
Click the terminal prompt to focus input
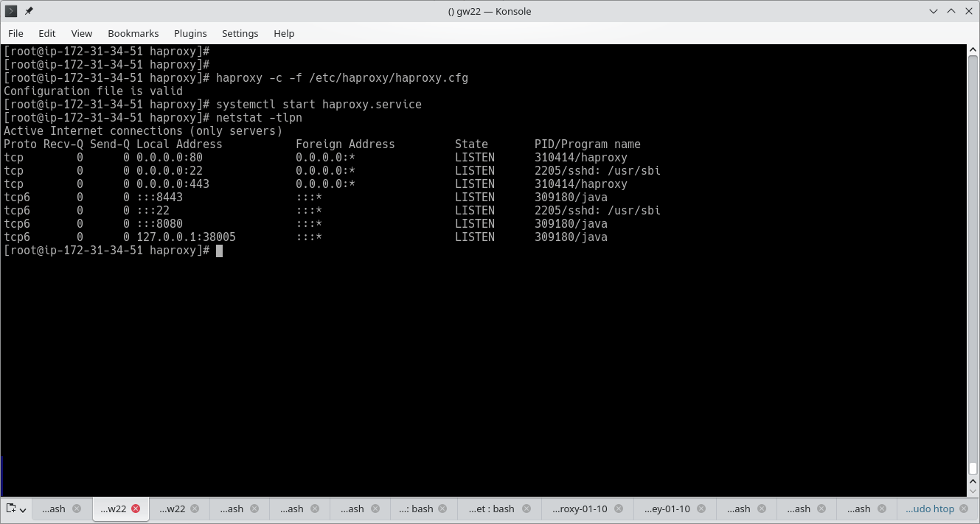coord(220,251)
